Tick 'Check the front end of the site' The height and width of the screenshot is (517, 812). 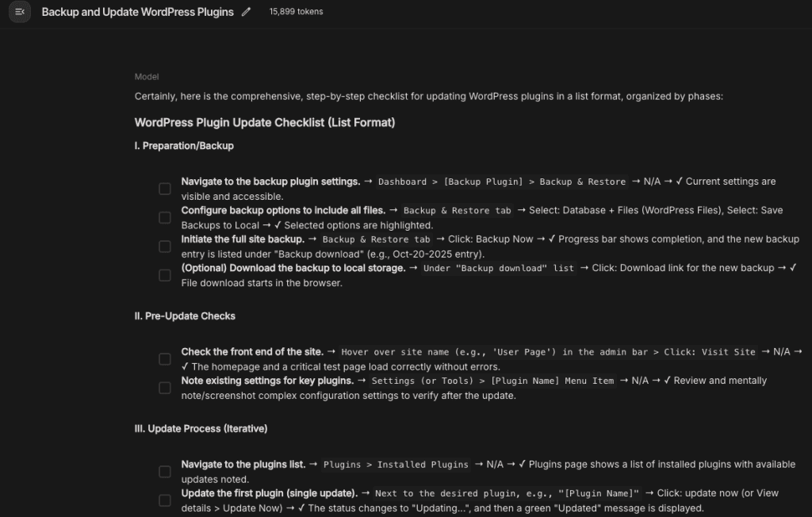165,359
